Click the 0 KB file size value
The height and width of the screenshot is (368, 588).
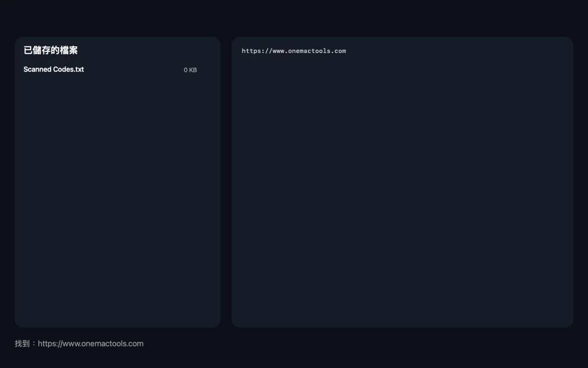click(x=190, y=70)
